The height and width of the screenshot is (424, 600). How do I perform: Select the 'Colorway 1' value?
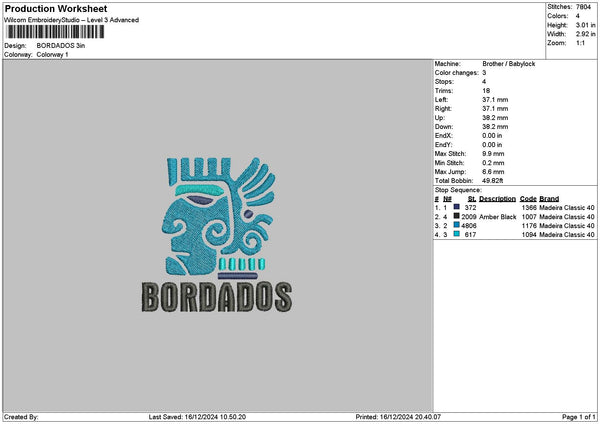52,55
